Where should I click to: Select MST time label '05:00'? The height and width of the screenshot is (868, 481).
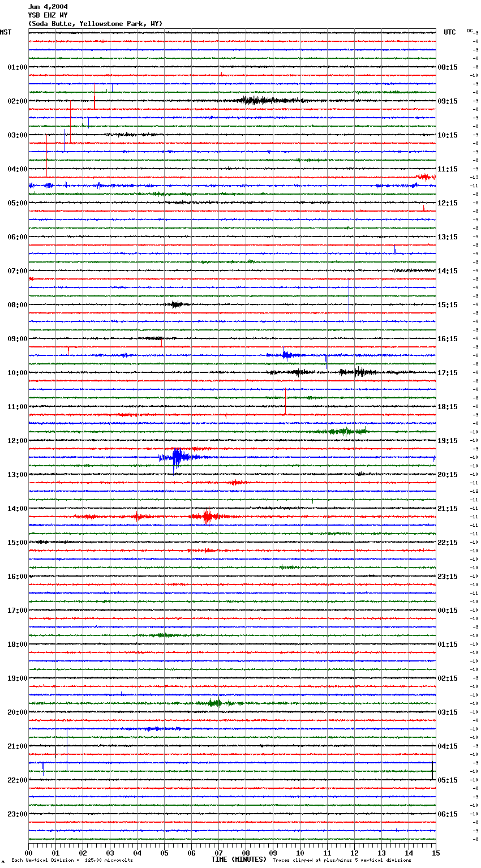[x=18, y=203]
